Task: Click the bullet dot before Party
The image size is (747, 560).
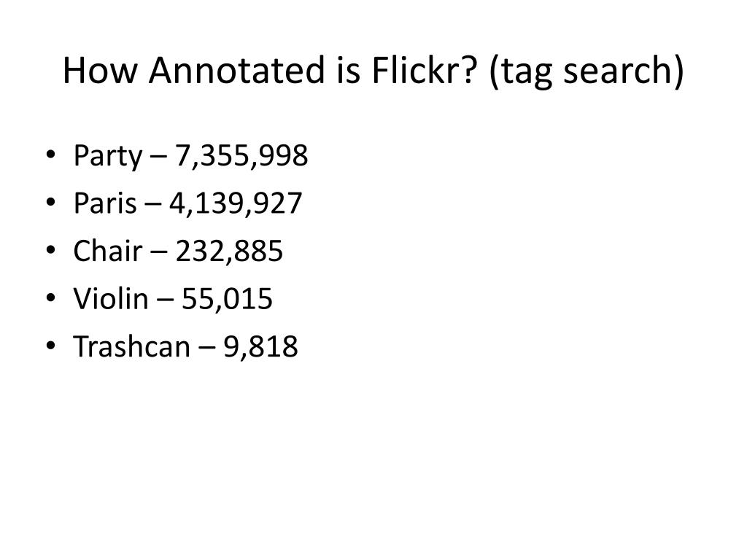Action: 51,155
